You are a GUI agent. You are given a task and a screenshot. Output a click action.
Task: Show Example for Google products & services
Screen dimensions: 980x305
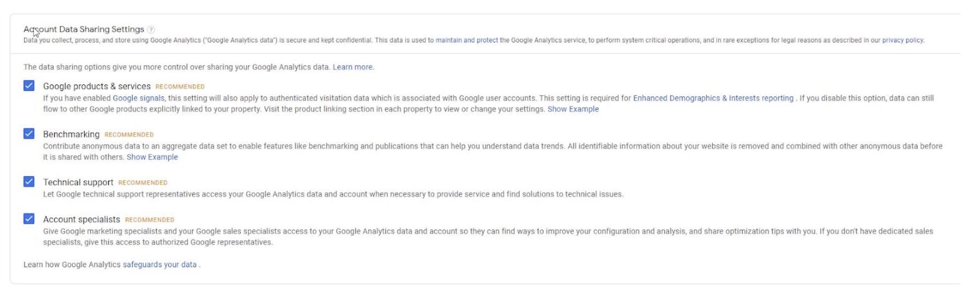click(x=573, y=109)
